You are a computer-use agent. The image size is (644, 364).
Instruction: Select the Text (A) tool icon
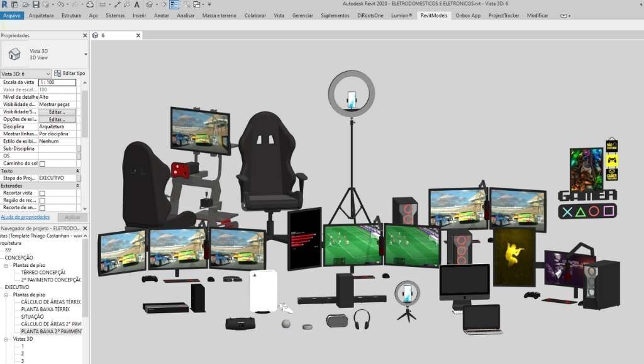136,4
